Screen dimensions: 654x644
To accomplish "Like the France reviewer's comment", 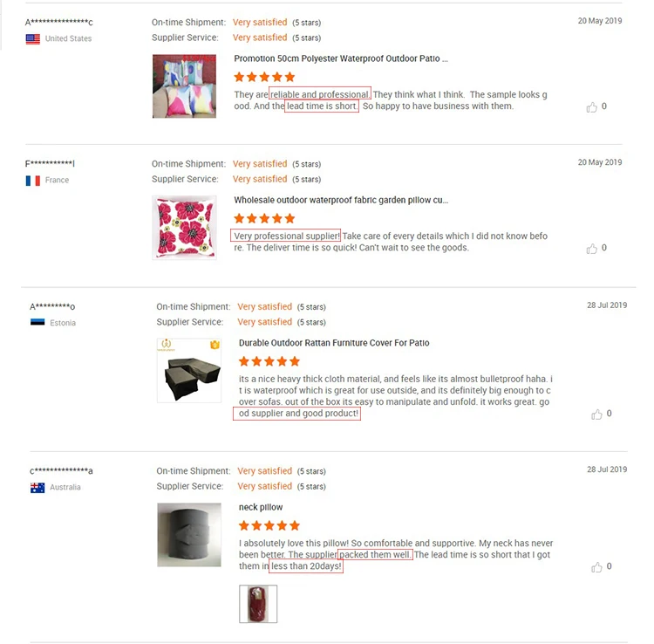I will pyautogui.click(x=592, y=249).
